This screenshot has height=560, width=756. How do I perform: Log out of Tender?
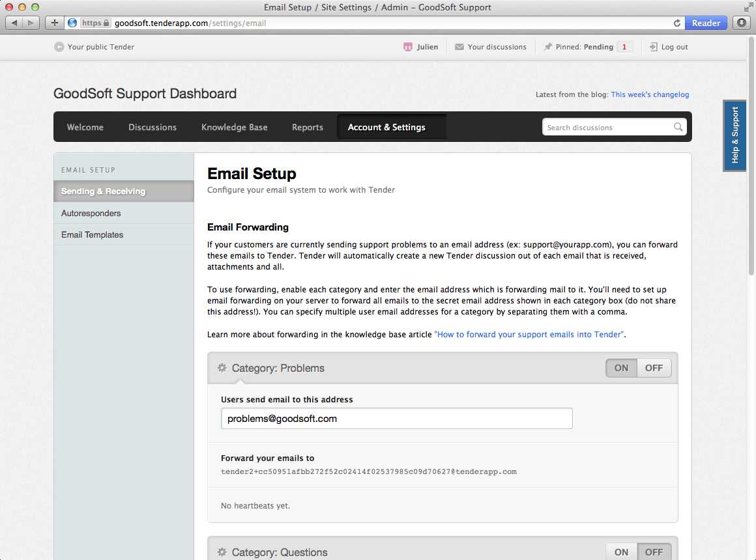(675, 47)
